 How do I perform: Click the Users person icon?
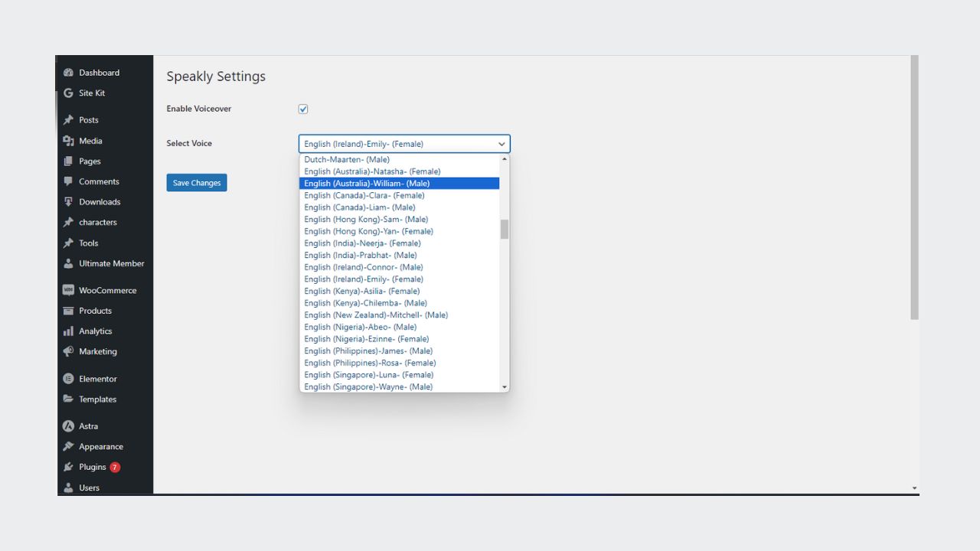tap(68, 487)
